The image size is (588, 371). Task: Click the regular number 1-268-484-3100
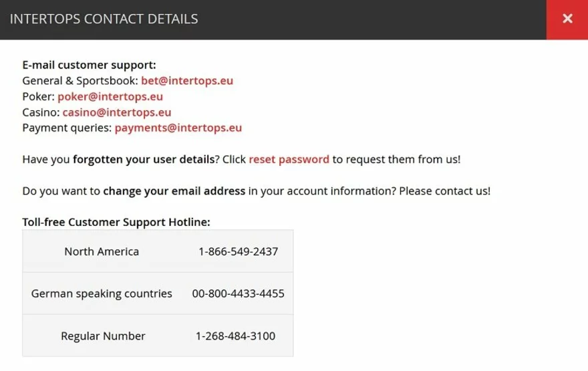click(235, 336)
